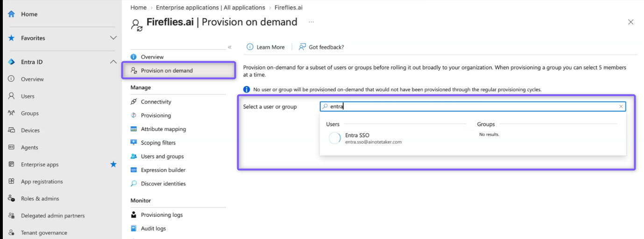Click the Roles & admins icon

coord(12,198)
